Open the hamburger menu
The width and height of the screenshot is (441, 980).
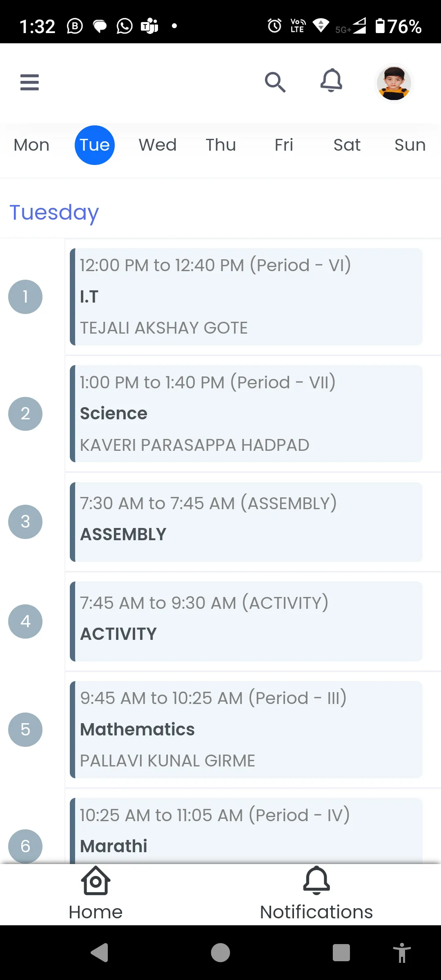29,82
